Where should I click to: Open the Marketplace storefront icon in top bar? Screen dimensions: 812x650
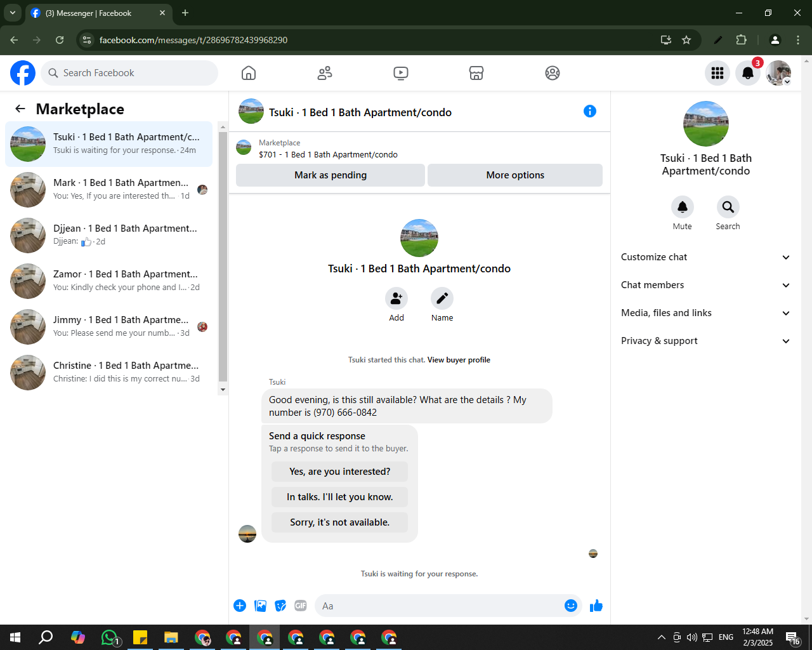tap(476, 73)
